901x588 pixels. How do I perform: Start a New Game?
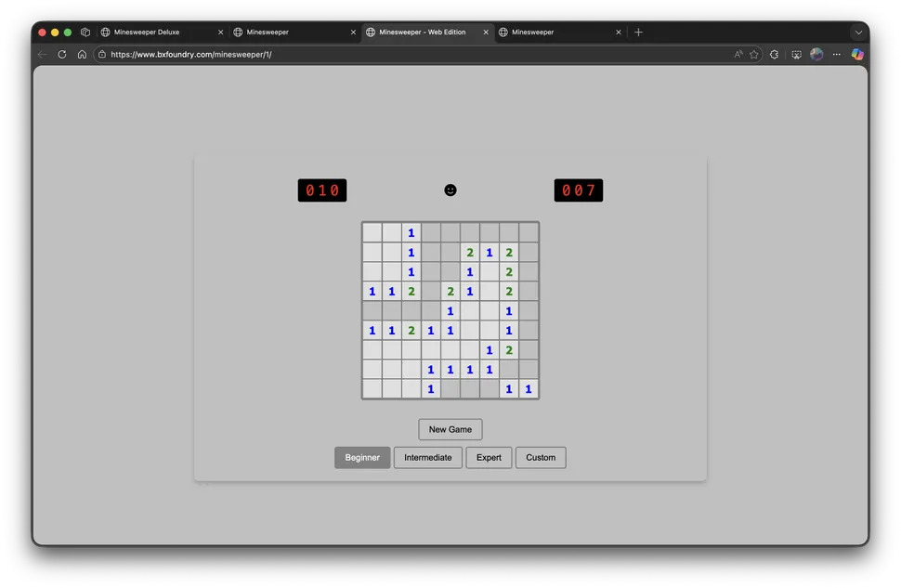click(450, 429)
